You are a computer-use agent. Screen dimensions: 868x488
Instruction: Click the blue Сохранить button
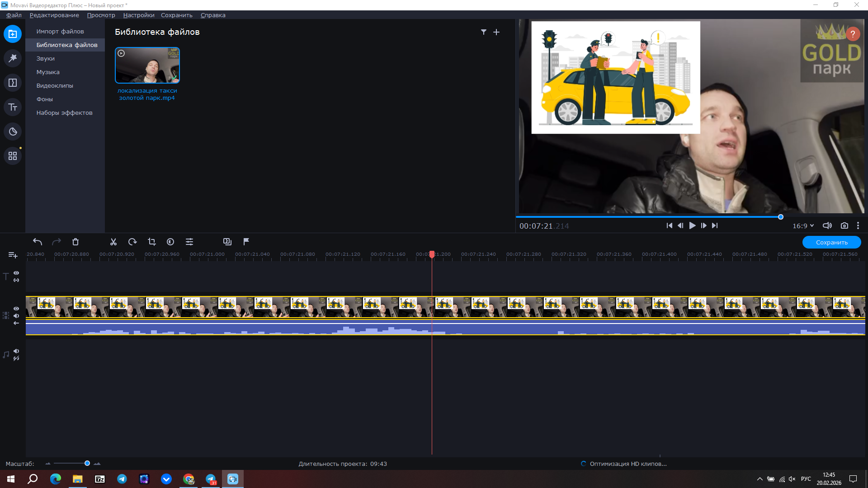click(x=831, y=242)
